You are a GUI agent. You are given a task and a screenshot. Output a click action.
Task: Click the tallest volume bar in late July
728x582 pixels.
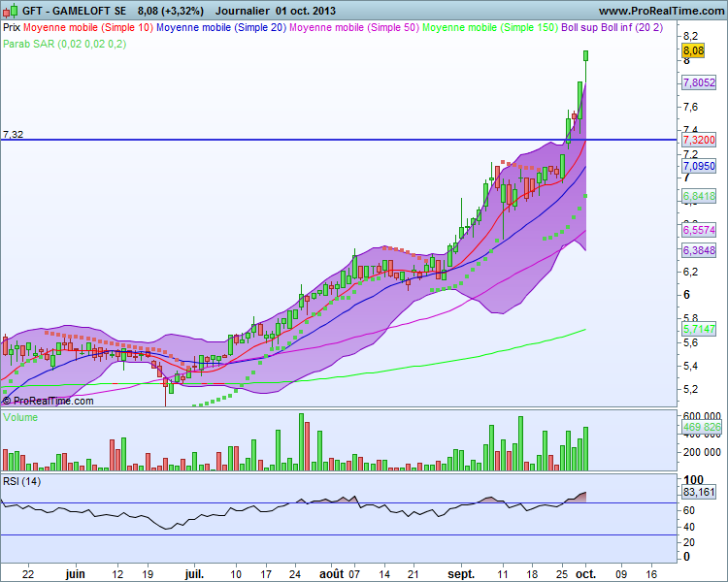(x=301, y=442)
